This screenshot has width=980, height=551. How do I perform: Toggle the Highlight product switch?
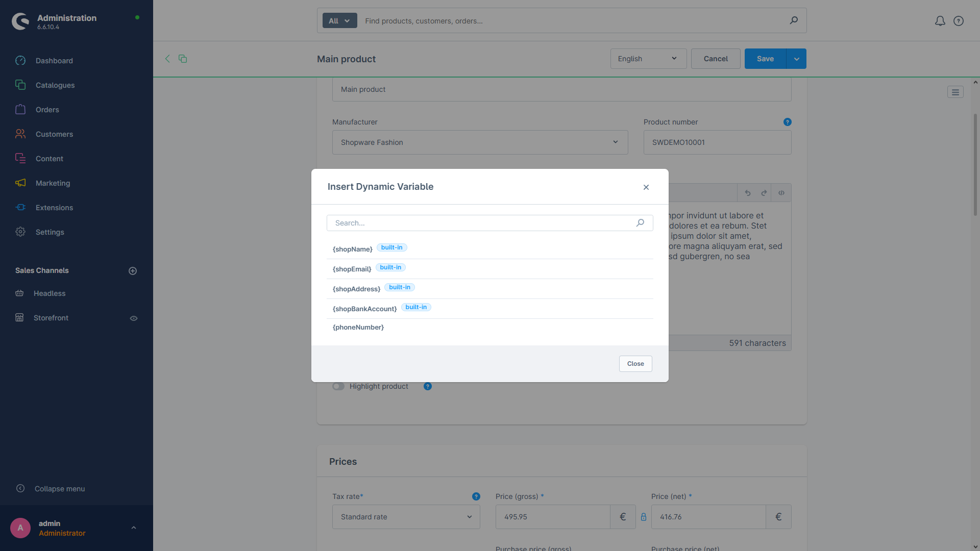point(338,386)
